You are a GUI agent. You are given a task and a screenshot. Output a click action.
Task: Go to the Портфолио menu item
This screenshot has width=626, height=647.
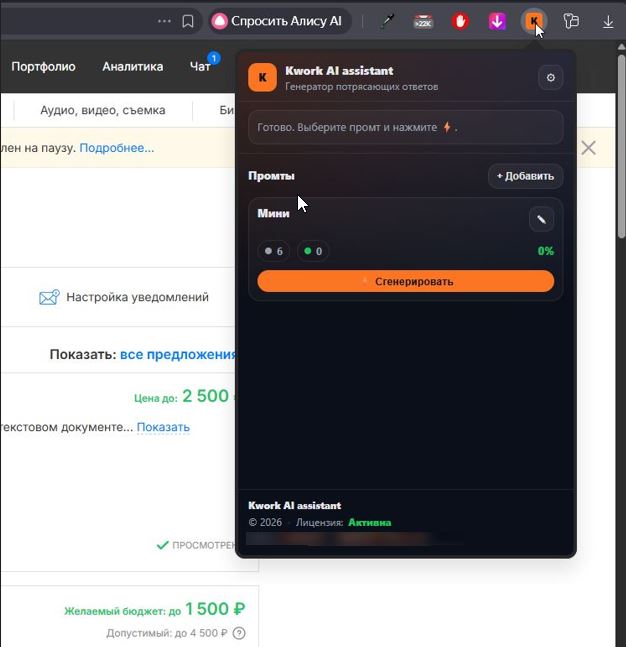(43, 66)
